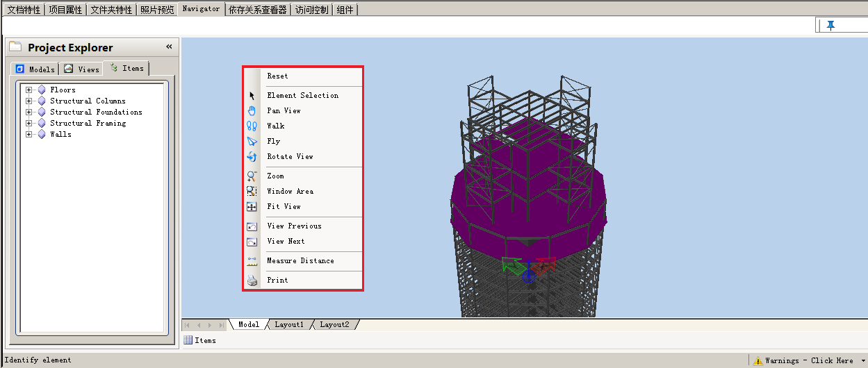
Task: Open the 依存关系查看器 tab
Action: (x=258, y=10)
